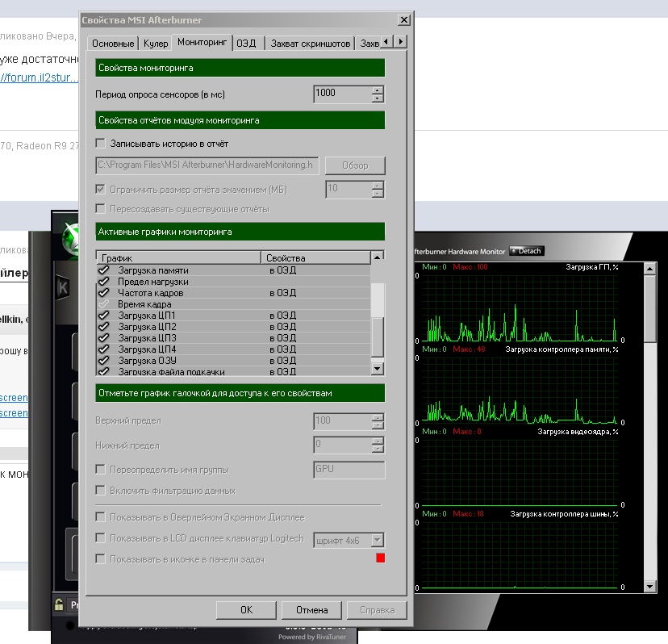Click the Kombustor K button in Afterburner
Viewport: 668px width, 644px height.
point(63,287)
